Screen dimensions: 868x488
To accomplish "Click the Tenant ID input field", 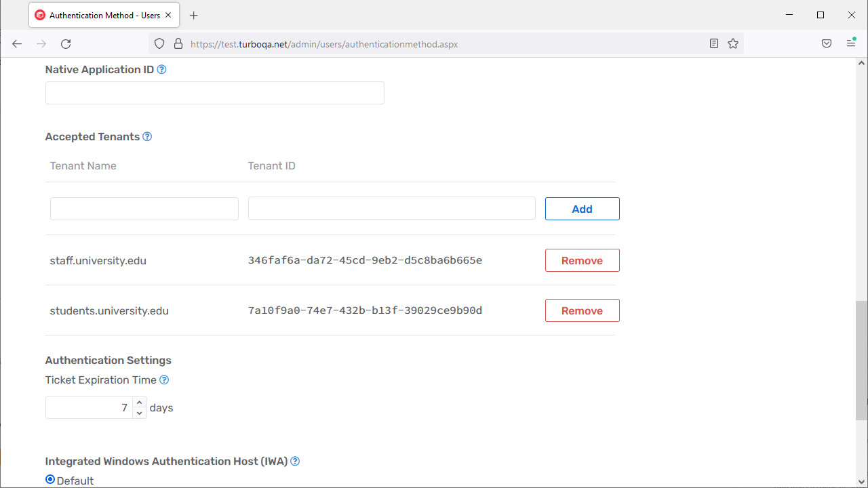I will pos(391,209).
